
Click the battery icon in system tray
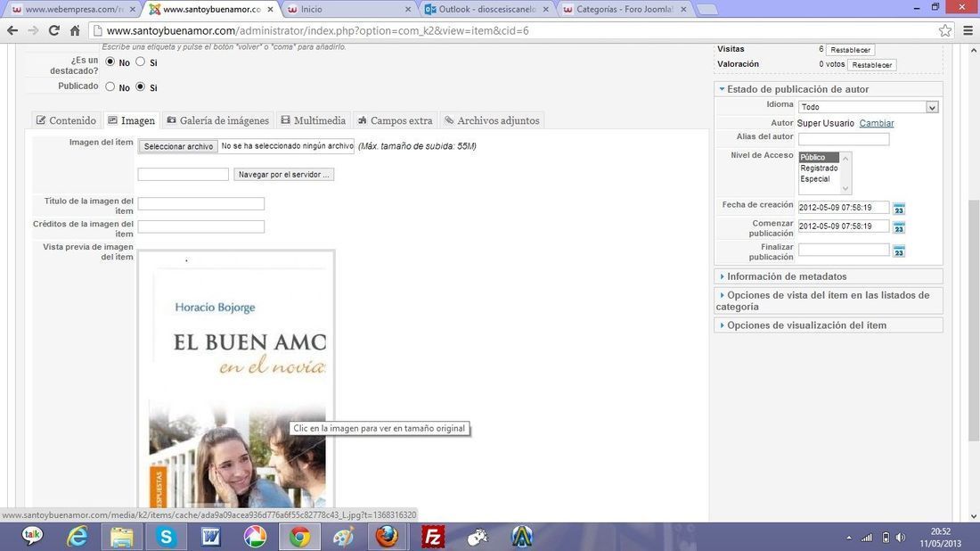point(886,538)
